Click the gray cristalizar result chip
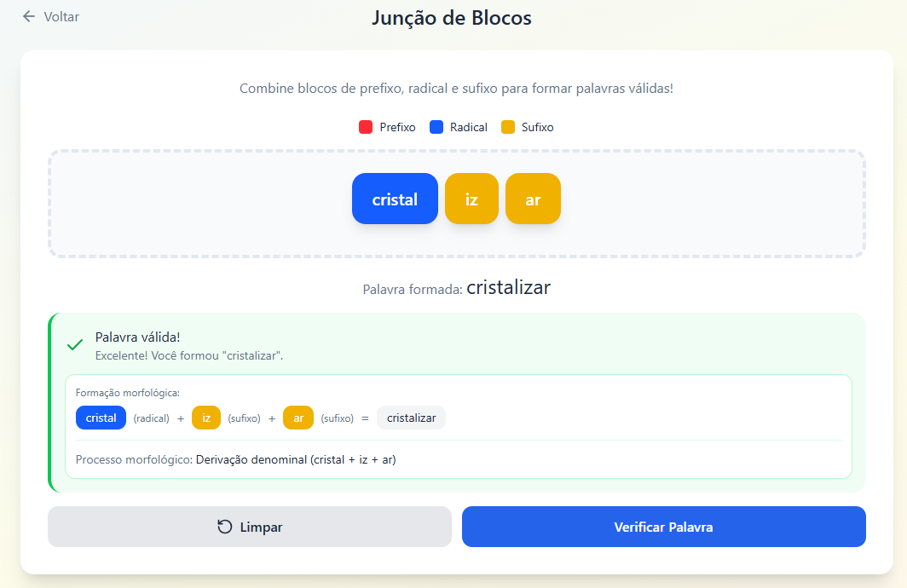 (411, 418)
